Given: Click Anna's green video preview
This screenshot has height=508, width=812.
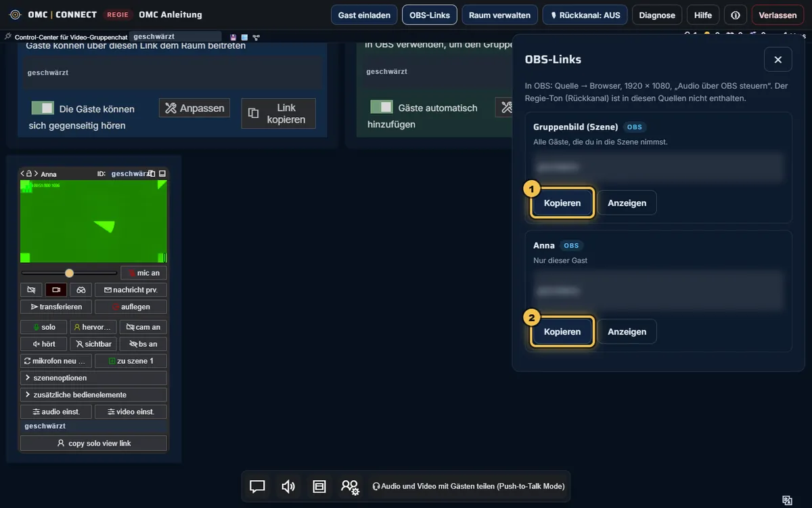Looking at the screenshot, I should [x=93, y=221].
